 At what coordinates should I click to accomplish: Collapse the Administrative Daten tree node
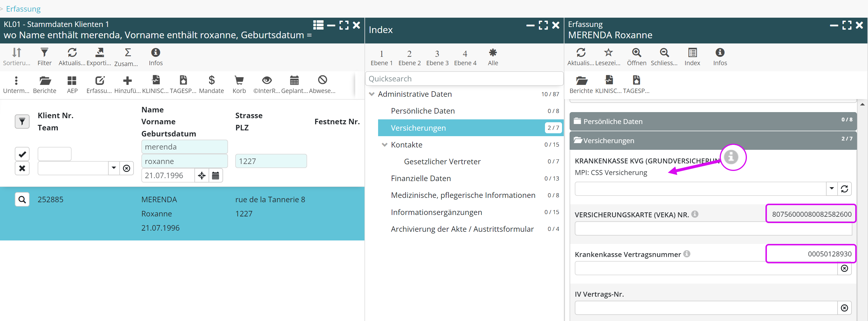(372, 94)
